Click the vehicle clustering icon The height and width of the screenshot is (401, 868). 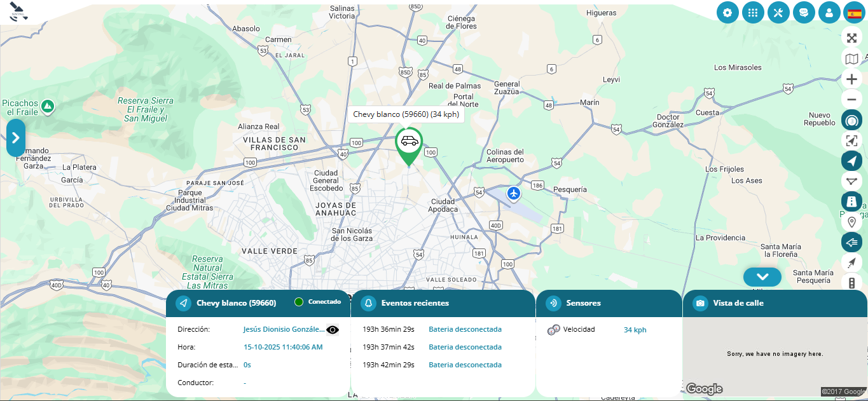tap(852, 119)
